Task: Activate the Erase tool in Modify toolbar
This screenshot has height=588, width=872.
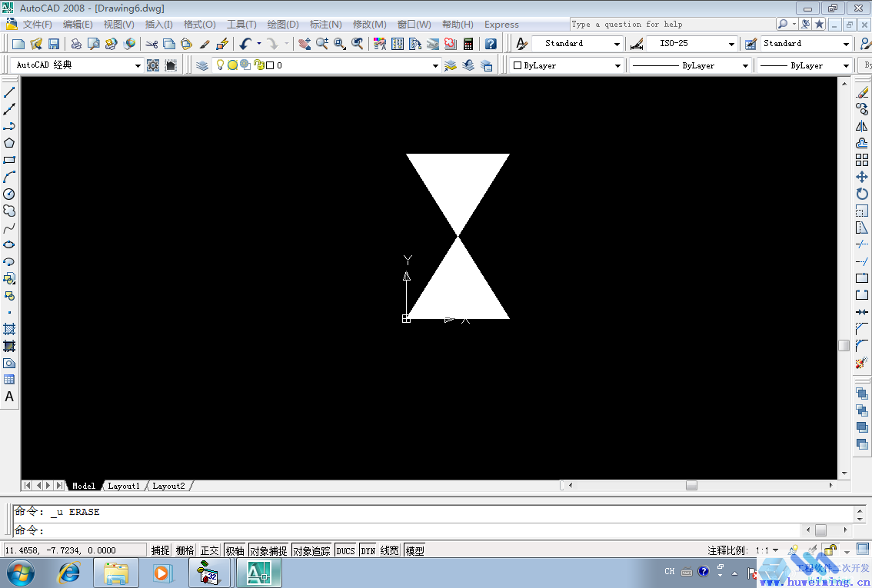Action: point(862,91)
